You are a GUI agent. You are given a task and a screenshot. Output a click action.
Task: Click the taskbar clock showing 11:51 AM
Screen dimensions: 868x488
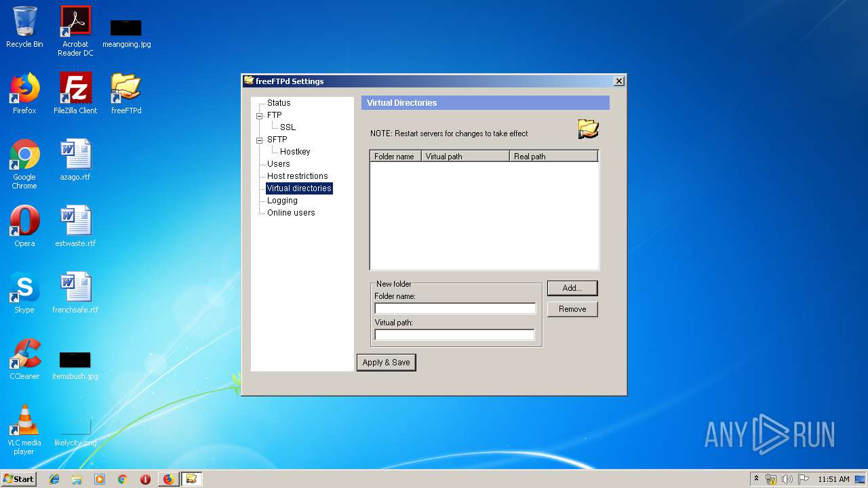coord(833,479)
